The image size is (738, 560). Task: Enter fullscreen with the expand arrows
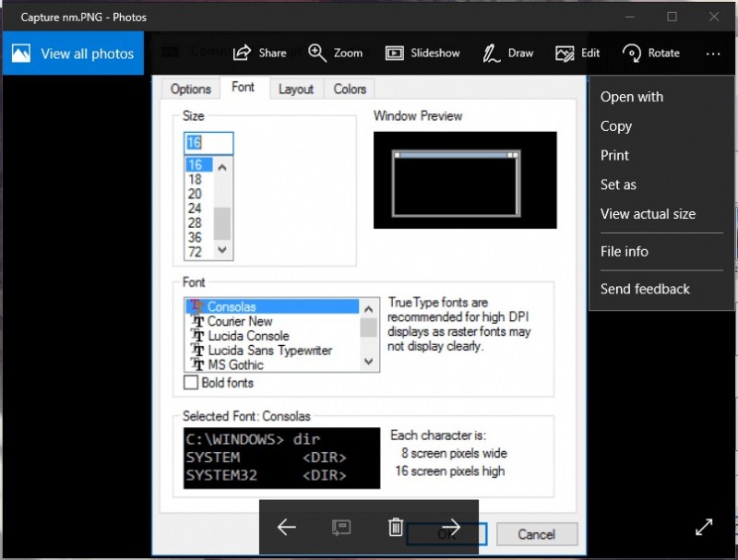click(703, 527)
